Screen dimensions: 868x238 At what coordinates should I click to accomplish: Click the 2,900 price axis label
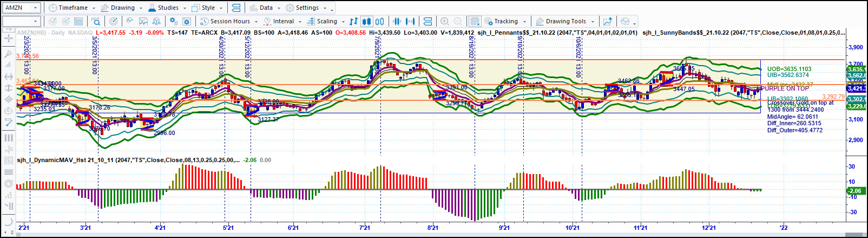click(x=856, y=140)
